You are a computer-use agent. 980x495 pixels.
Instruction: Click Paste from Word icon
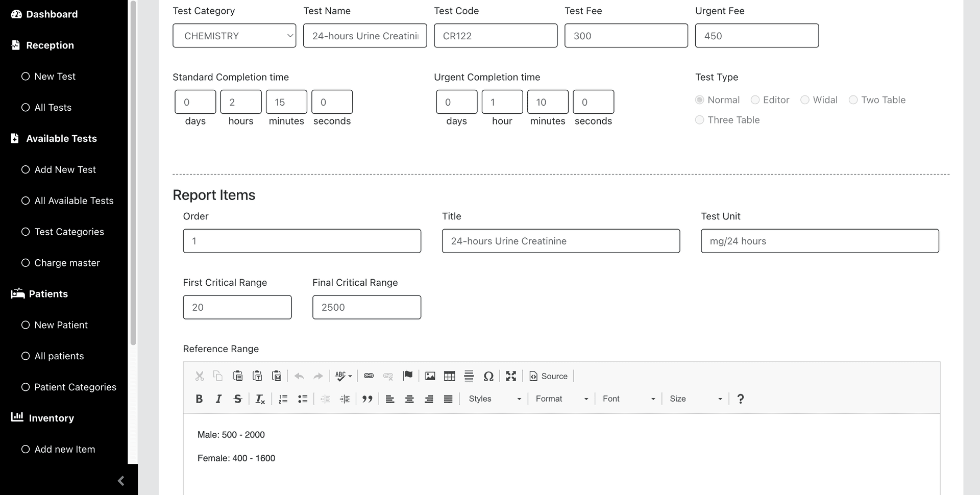[x=277, y=376]
